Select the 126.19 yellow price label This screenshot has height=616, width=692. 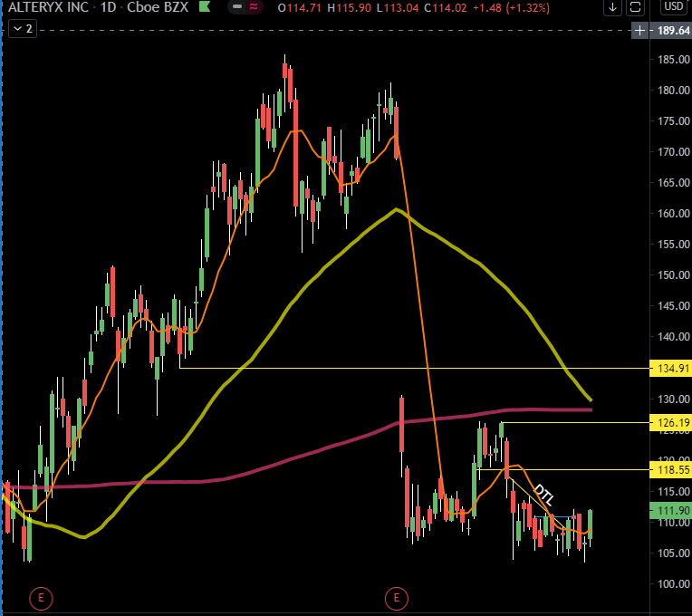click(x=671, y=423)
